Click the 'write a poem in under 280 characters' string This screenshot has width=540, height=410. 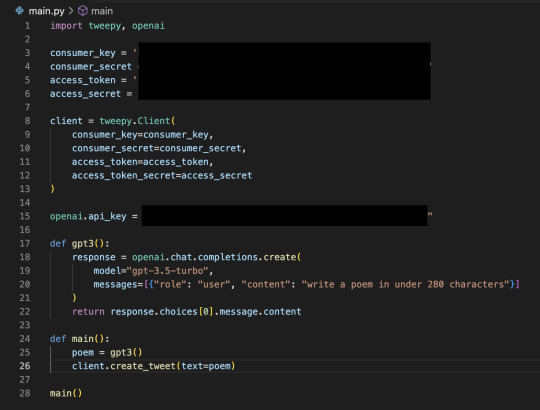[x=405, y=284]
